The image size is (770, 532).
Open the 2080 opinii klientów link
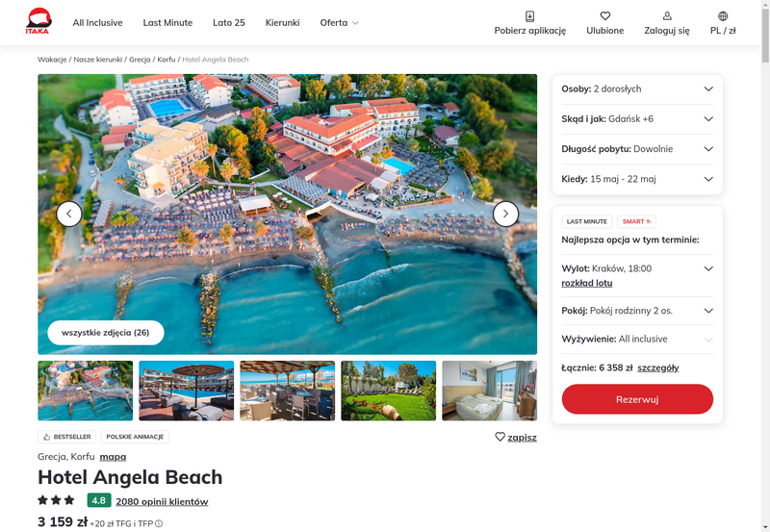[162, 501]
